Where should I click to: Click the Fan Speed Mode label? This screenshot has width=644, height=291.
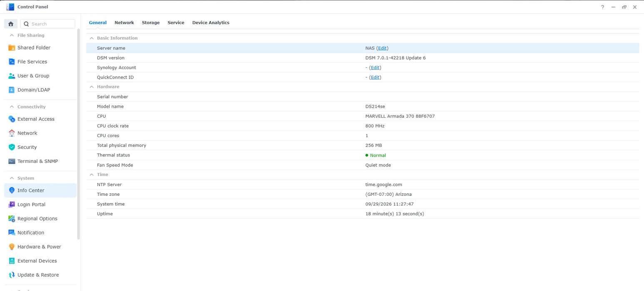coord(115,165)
